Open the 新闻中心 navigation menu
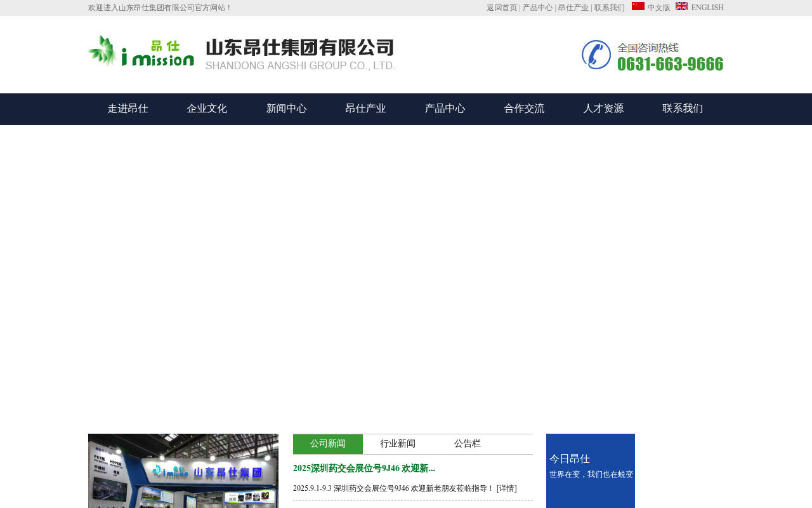The height and width of the screenshot is (508, 812). pos(286,109)
